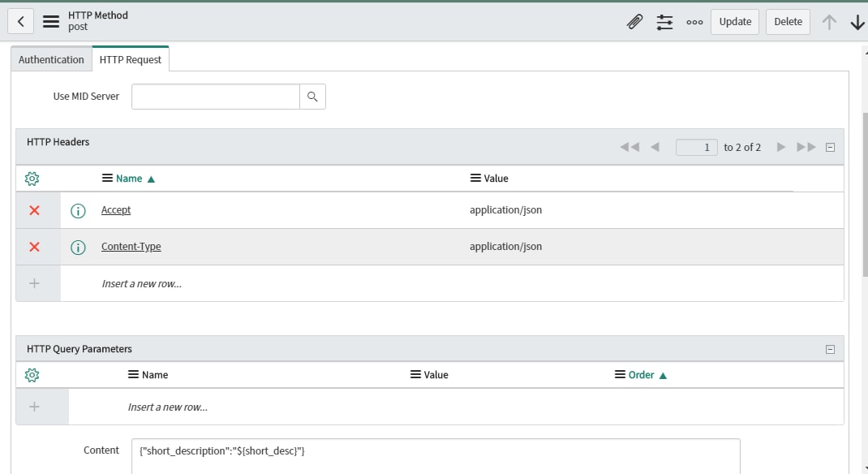
Task: Click the Delete button
Action: 786,22
